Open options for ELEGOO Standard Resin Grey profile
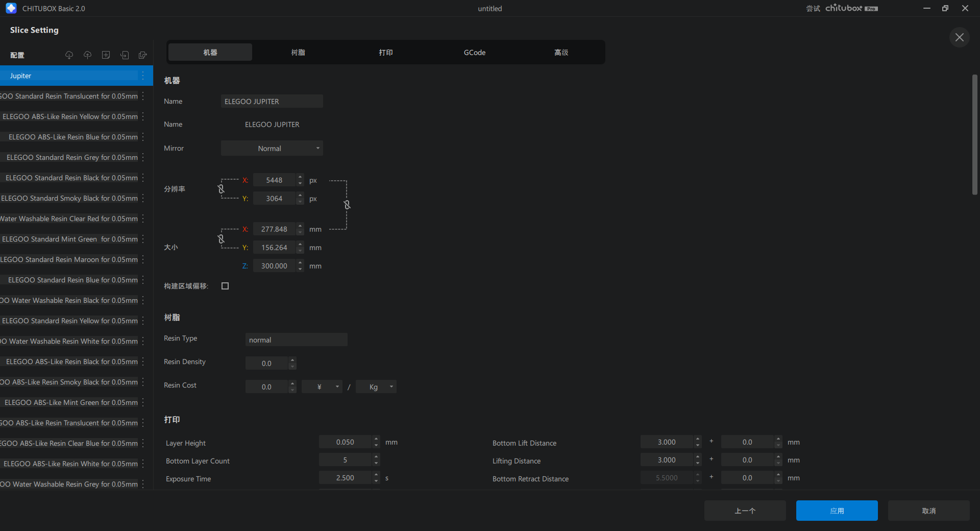 tap(143, 157)
